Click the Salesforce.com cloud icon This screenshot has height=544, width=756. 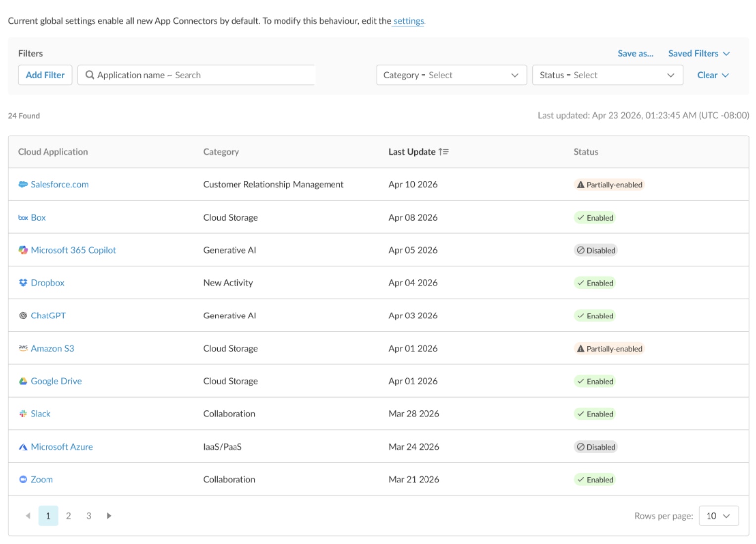(x=23, y=184)
